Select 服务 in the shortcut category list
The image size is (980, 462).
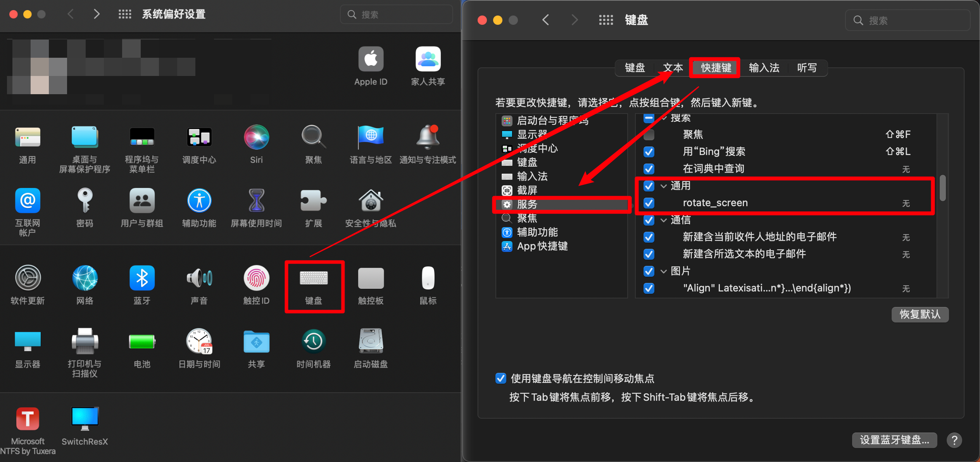[x=527, y=204]
